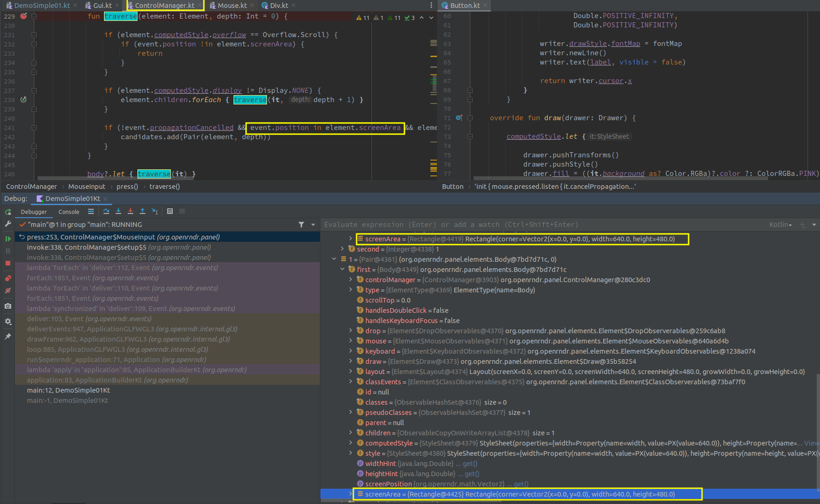820x504 pixels.
Task: Mute all breakpoints
Action: [7, 291]
